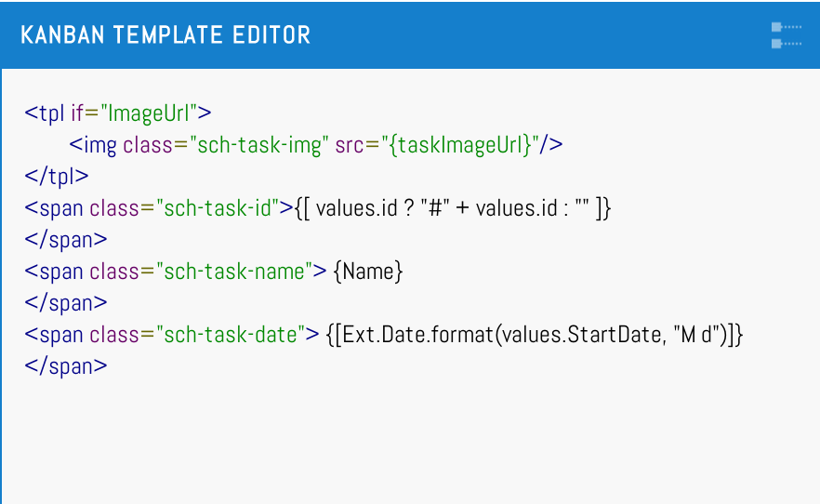The height and width of the screenshot is (504, 820).
Task: Click the list icon in the header
Action: 786,35
